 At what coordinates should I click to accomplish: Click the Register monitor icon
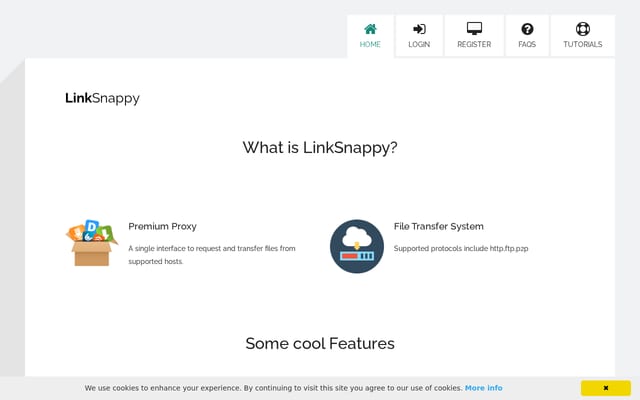pos(474,29)
